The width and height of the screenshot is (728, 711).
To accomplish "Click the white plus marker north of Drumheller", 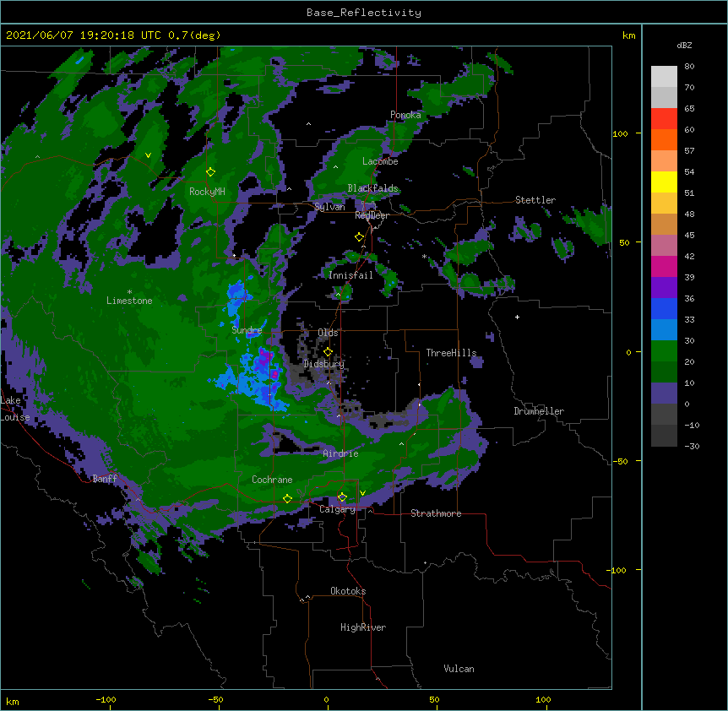I will (517, 317).
